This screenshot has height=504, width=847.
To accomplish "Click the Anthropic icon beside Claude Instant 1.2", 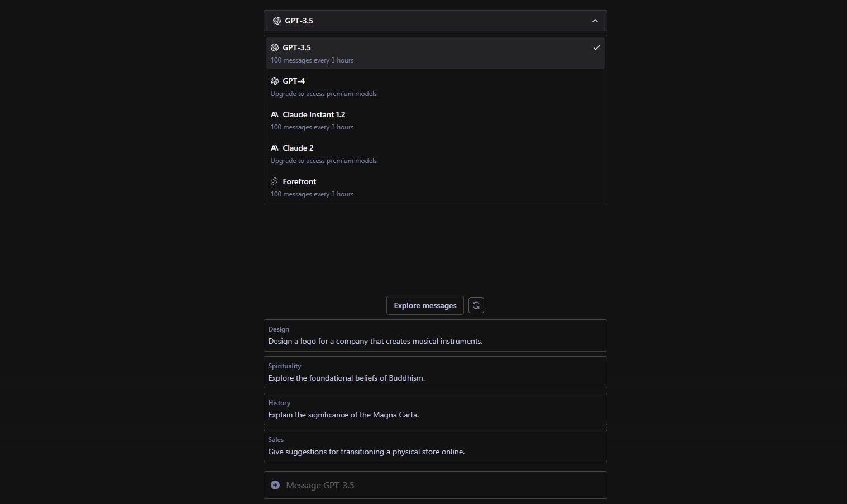I will coord(274,114).
